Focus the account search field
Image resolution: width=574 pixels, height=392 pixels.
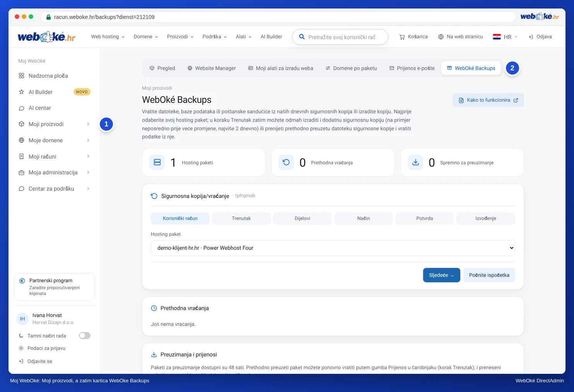click(x=340, y=37)
